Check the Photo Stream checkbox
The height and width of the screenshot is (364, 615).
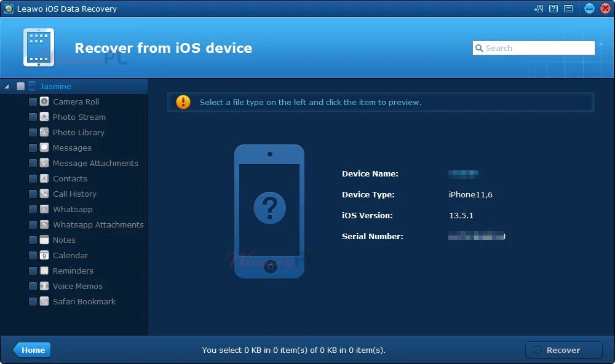(x=33, y=117)
